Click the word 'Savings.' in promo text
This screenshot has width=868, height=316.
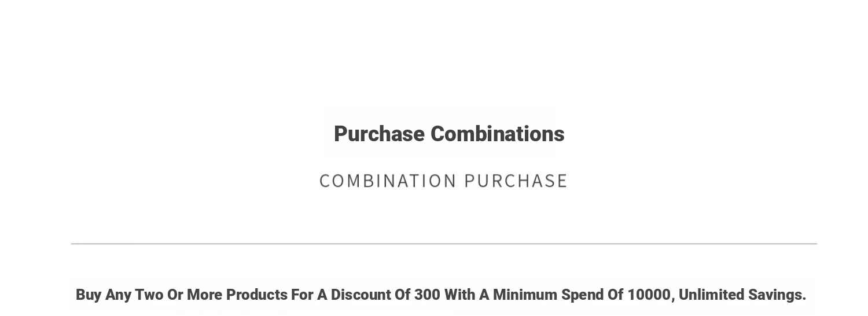(x=777, y=295)
